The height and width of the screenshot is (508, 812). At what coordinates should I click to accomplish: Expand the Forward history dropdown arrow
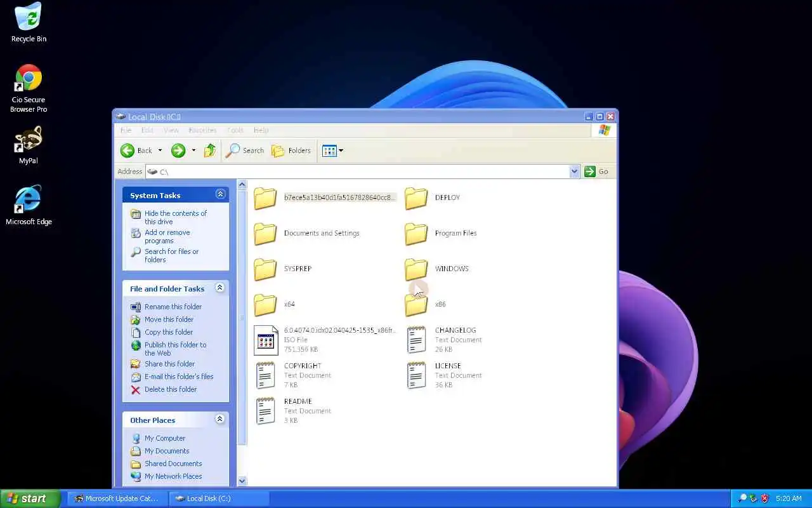coord(193,150)
